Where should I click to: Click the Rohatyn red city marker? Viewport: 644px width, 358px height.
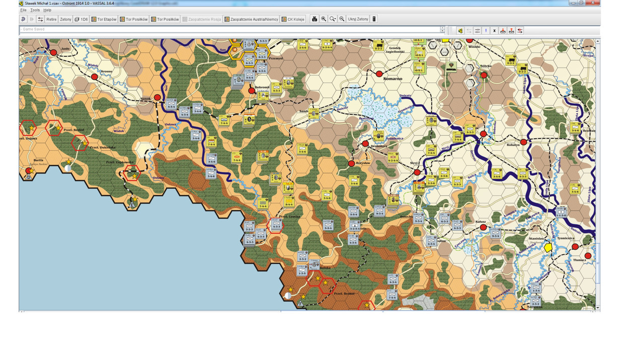tap(523, 142)
